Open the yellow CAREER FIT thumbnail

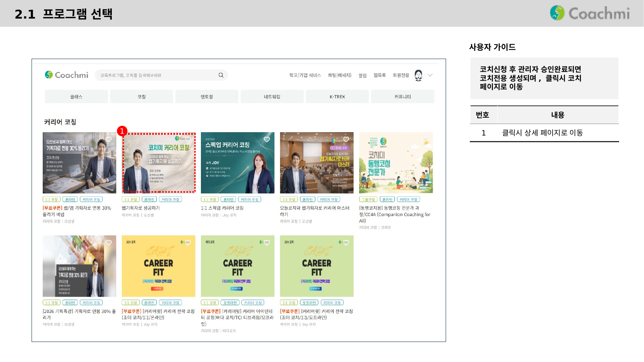[x=159, y=266]
